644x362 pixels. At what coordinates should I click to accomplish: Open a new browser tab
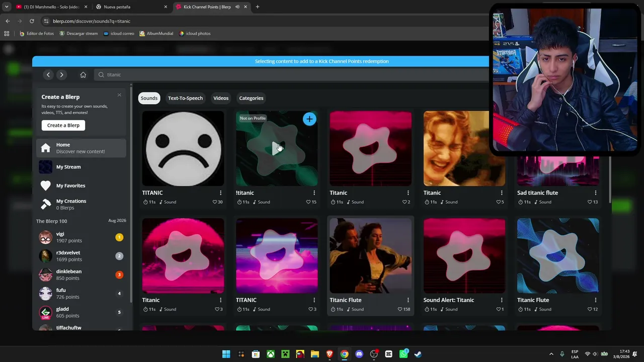tap(258, 7)
